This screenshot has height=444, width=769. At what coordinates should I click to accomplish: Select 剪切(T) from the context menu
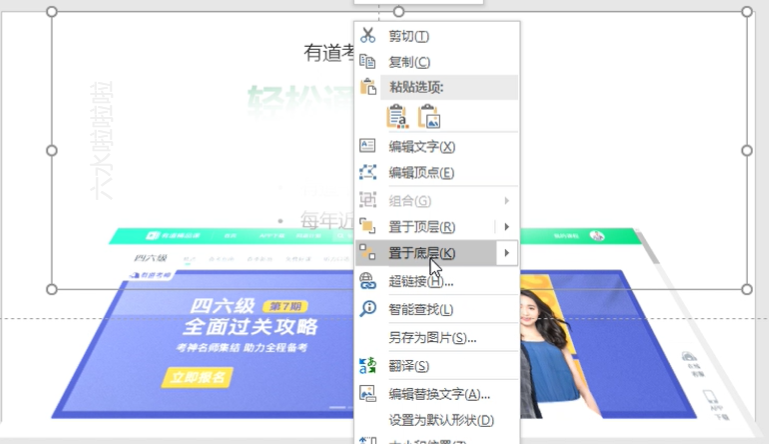[436, 36]
